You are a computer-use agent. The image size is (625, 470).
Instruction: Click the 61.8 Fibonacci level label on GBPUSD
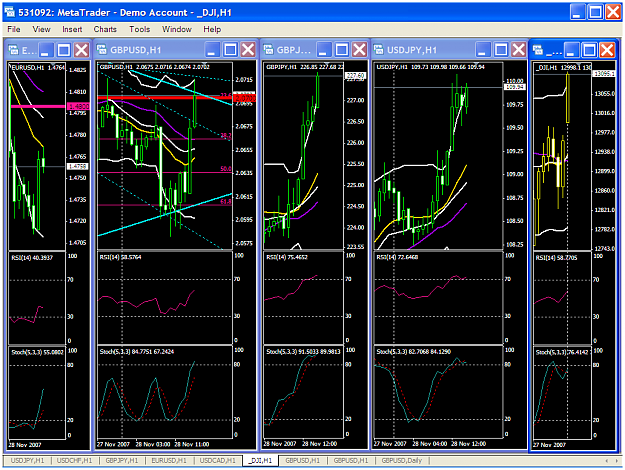[x=225, y=202]
